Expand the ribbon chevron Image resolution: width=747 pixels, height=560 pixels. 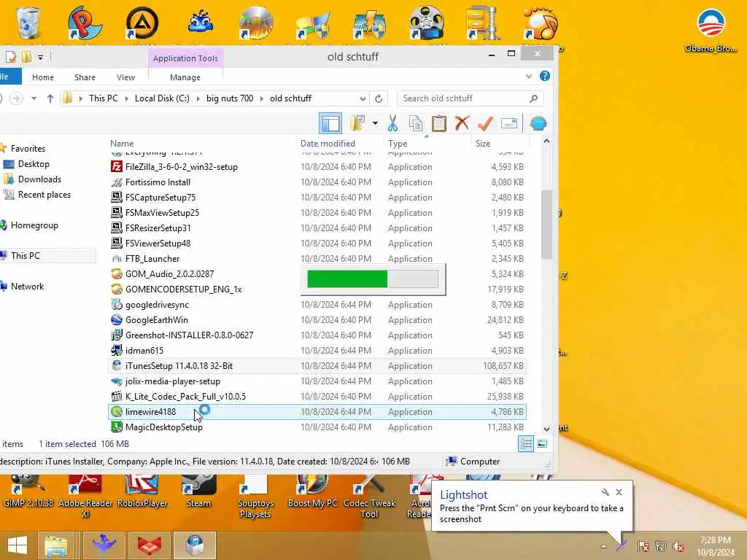(x=529, y=76)
